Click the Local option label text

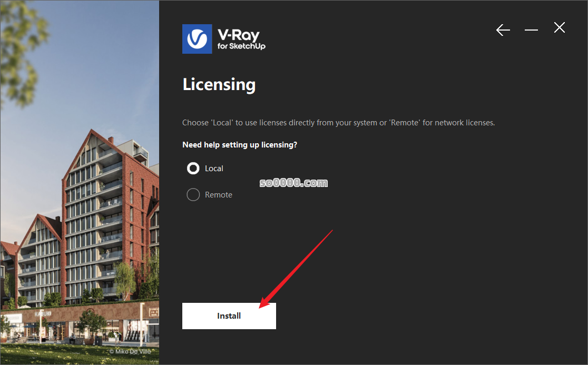(x=214, y=169)
